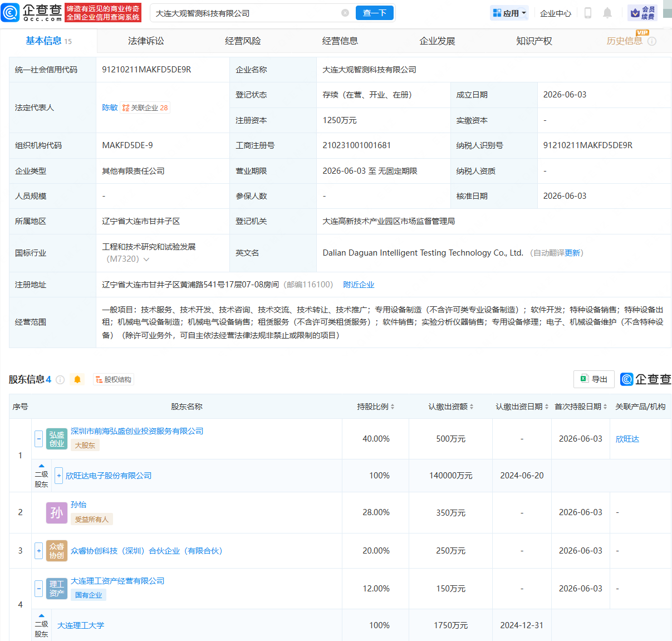Click the 受益所有人 tag
672x641 pixels.
[92, 519]
